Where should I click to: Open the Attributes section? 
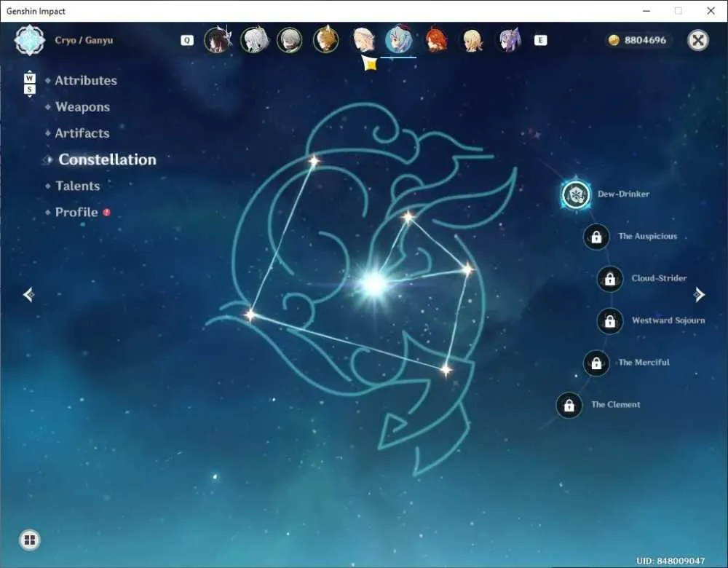[86, 80]
